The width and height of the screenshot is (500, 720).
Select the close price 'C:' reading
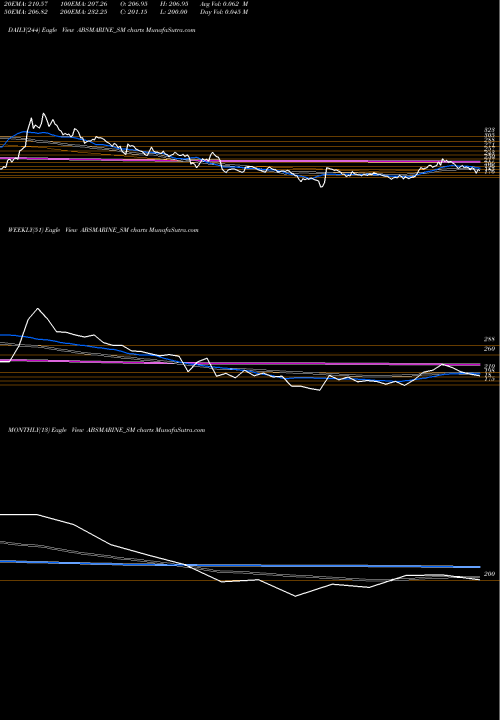pyautogui.click(x=134, y=12)
